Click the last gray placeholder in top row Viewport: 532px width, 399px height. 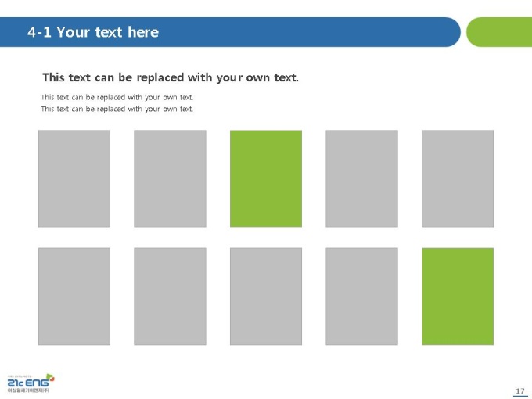[458, 178]
